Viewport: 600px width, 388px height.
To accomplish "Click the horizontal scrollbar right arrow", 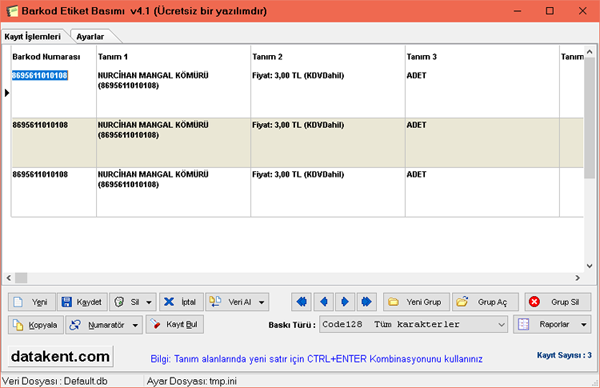I will (578, 278).
